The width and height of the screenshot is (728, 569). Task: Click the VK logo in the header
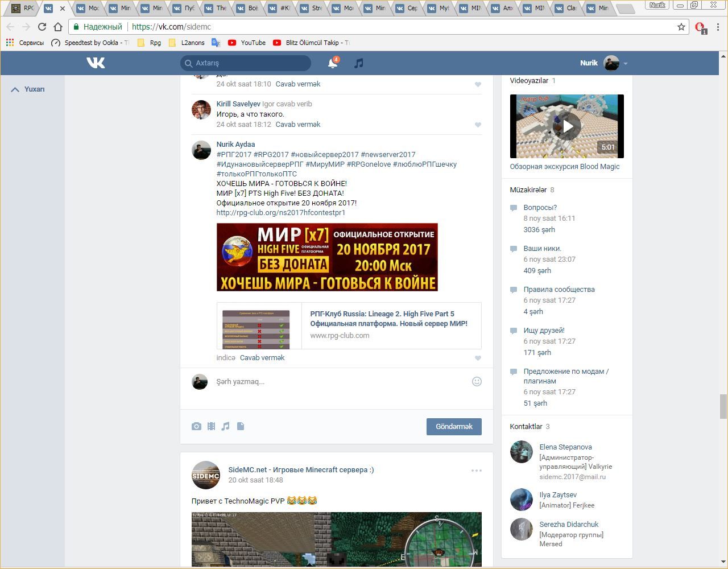(96, 63)
